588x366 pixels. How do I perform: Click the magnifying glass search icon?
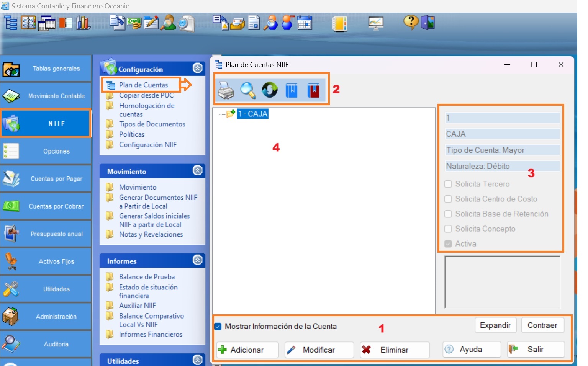[248, 91]
